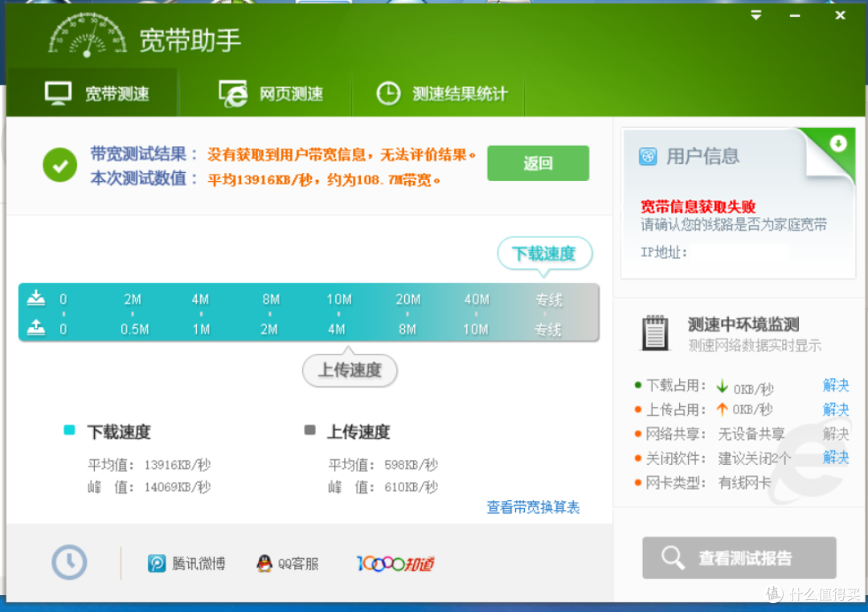This screenshot has height=612, width=868.
Task: Click the history clock icon at bottom left
Action: 69,563
